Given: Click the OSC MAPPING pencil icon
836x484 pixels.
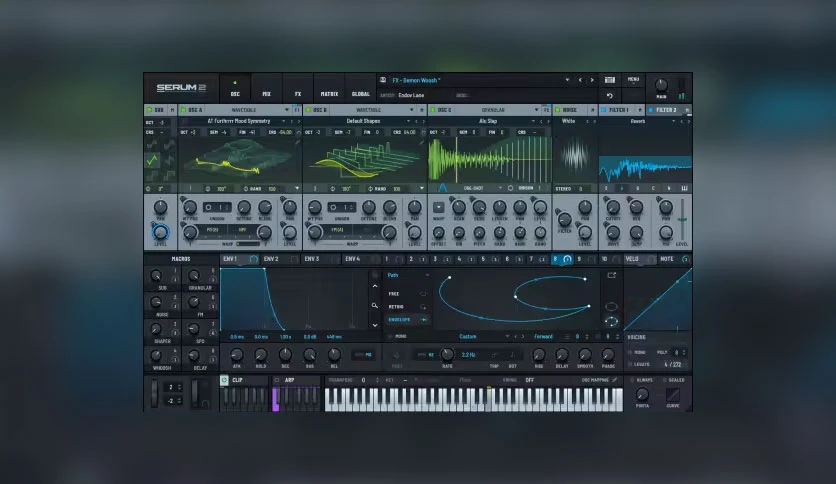Looking at the screenshot, I should 615,380.
